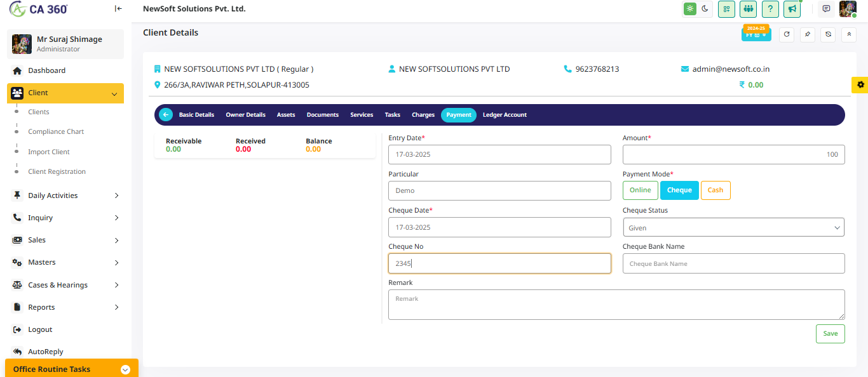The height and width of the screenshot is (377, 868).
Task: Expand the Masters menu chevron
Action: (x=117, y=262)
